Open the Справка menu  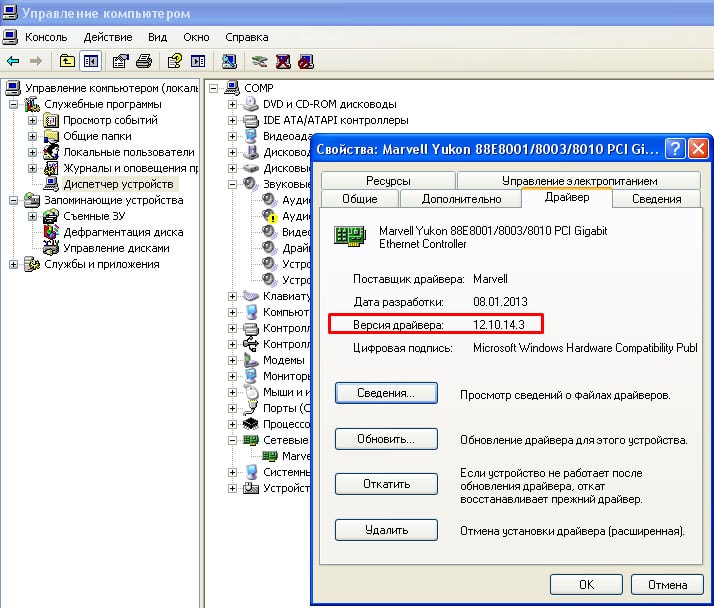tap(246, 37)
